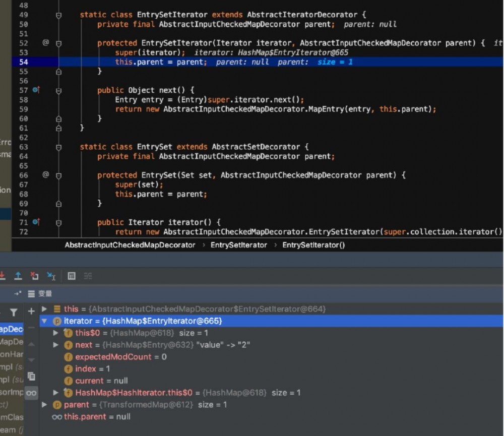
Task: Click the Run to Cursor icon
Action: click(x=51, y=276)
